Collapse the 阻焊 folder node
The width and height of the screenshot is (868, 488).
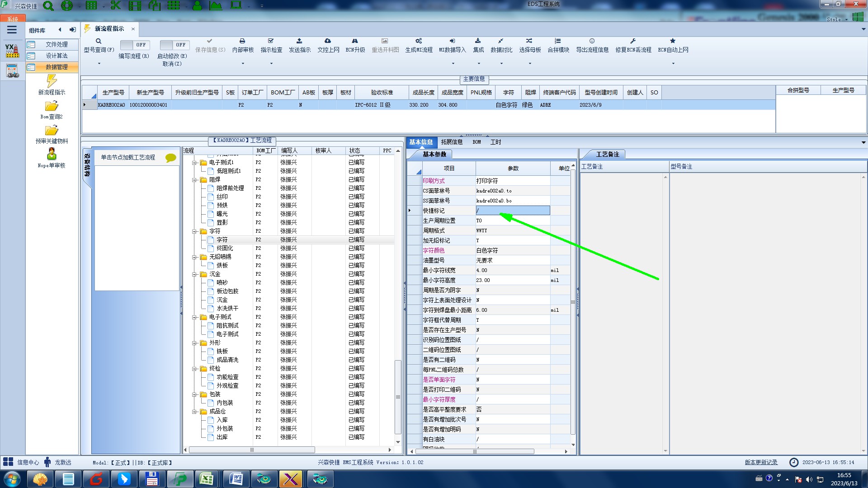194,180
